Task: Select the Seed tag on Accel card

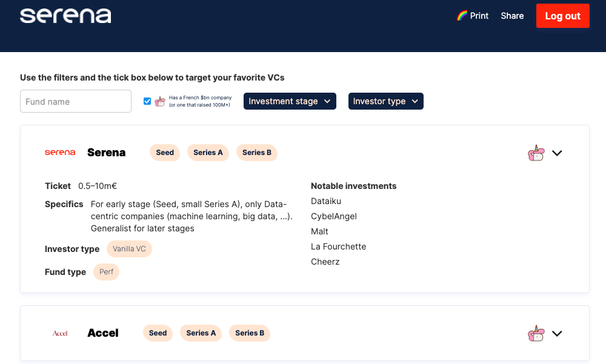Action: pos(158,333)
